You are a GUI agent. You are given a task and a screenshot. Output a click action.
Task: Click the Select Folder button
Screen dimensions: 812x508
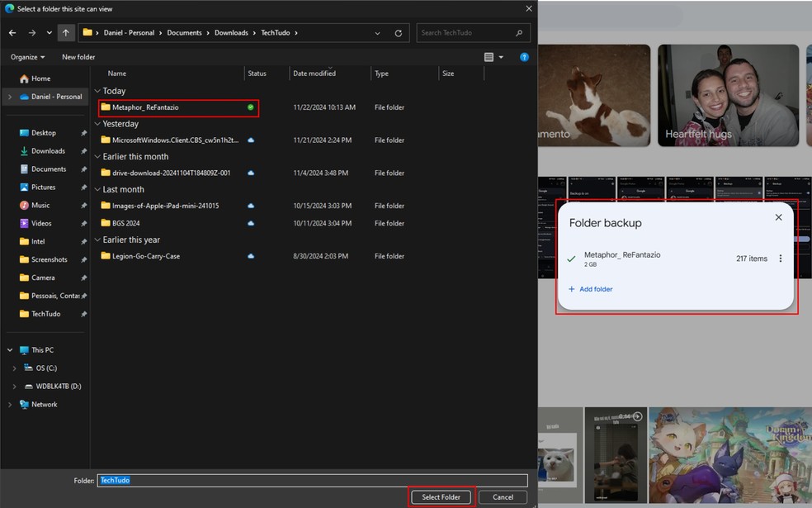coord(441,497)
